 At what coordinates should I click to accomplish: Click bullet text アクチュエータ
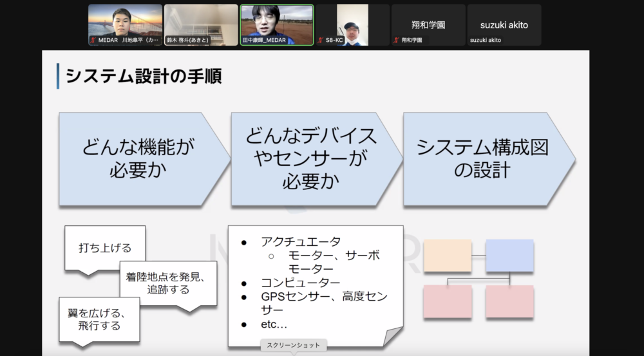click(301, 241)
